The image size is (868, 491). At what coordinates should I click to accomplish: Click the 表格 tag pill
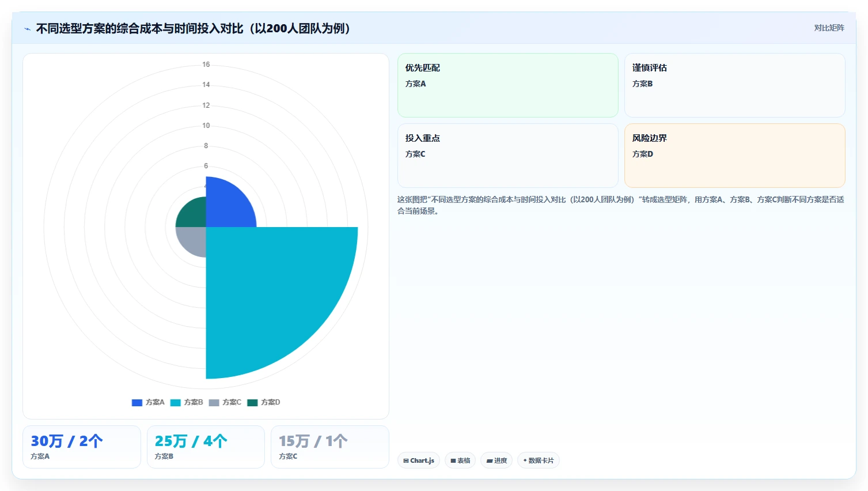tap(460, 460)
